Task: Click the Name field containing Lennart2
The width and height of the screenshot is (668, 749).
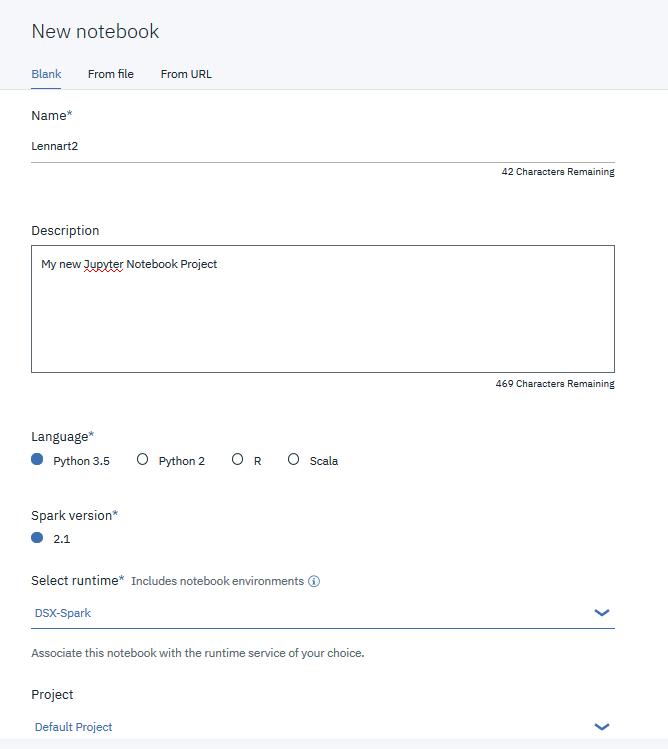Action: (x=323, y=146)
